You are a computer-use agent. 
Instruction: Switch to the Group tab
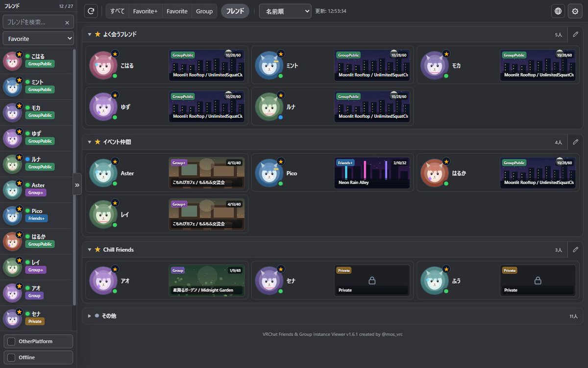click(204, 11)
